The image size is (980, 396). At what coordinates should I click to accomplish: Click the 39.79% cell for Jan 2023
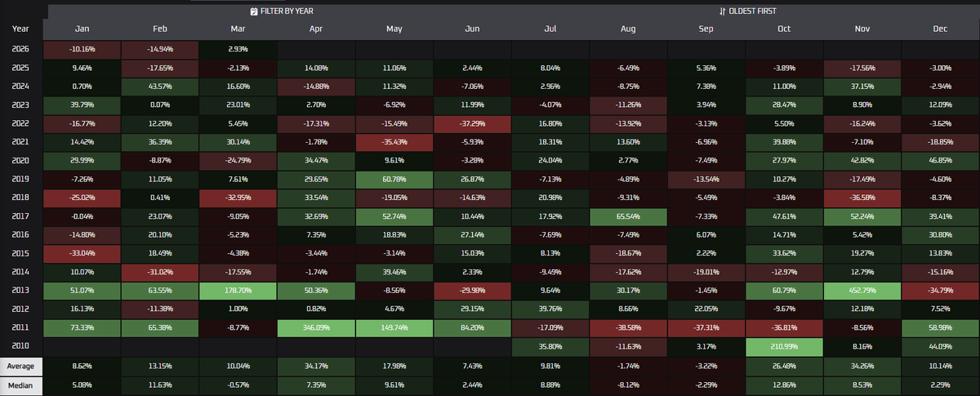point(80,105)
